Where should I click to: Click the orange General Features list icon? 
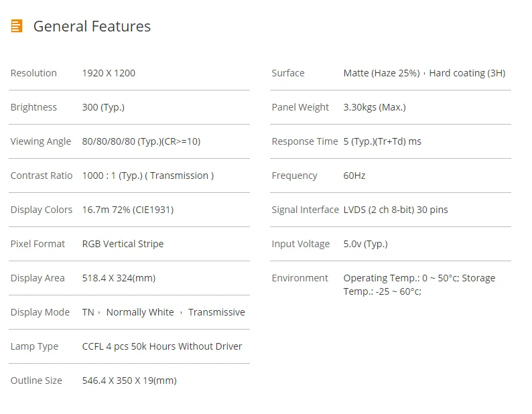17,25
